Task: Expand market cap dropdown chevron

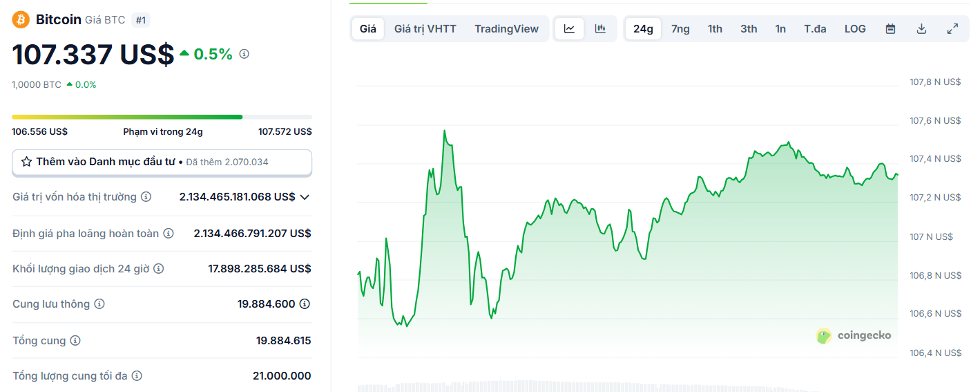Action: pos(305,197)
